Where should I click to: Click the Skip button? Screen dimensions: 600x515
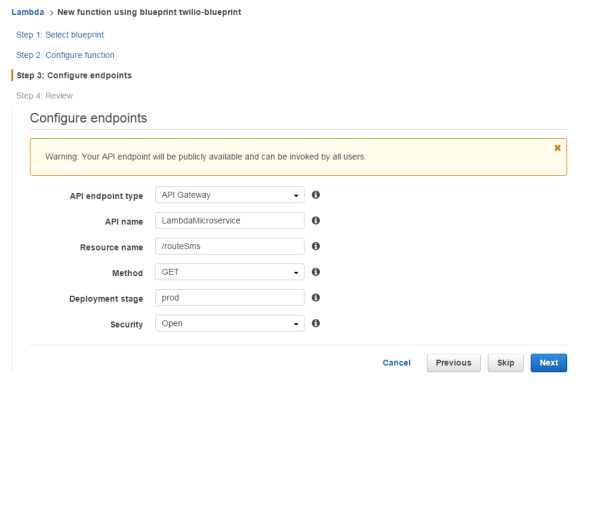click(505, 363)
